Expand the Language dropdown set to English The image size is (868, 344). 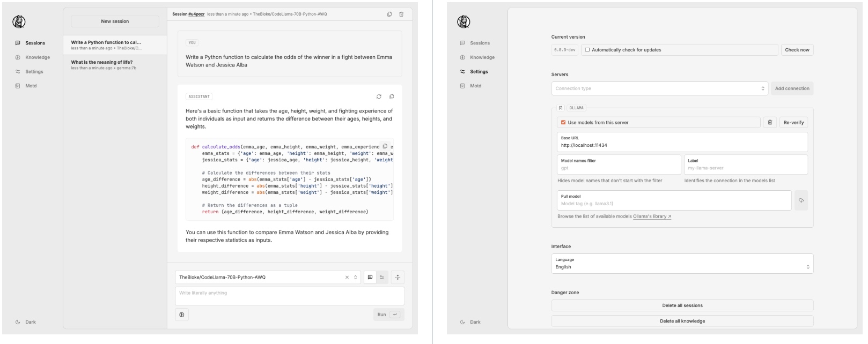(x=682, y=264)
